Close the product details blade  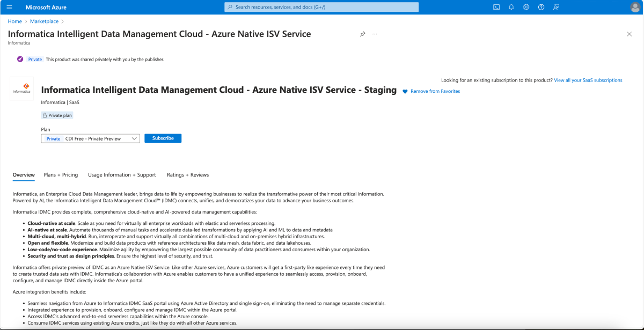(x=630, y=34)
